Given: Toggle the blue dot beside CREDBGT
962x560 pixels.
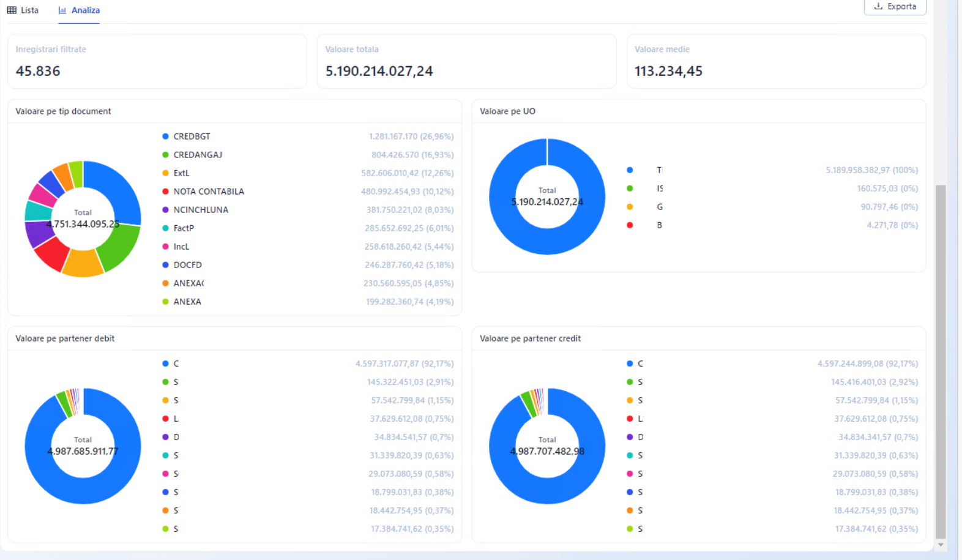Looking at the screenshot, I should pos(165,136).
